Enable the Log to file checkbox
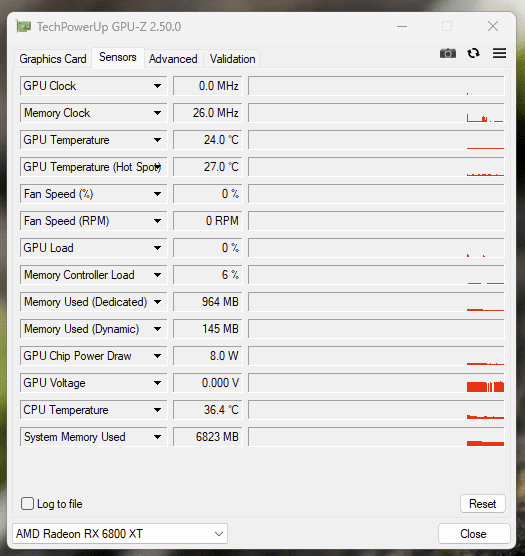 click(x=27, y=504)
